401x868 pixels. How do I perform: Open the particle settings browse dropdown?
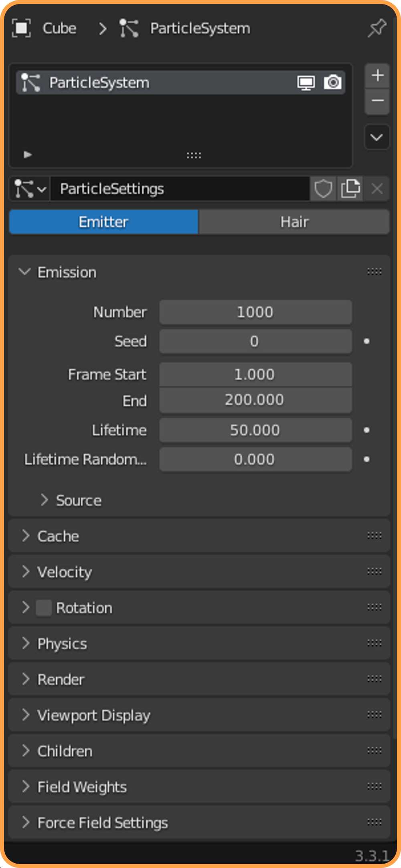tap(30, 189)
